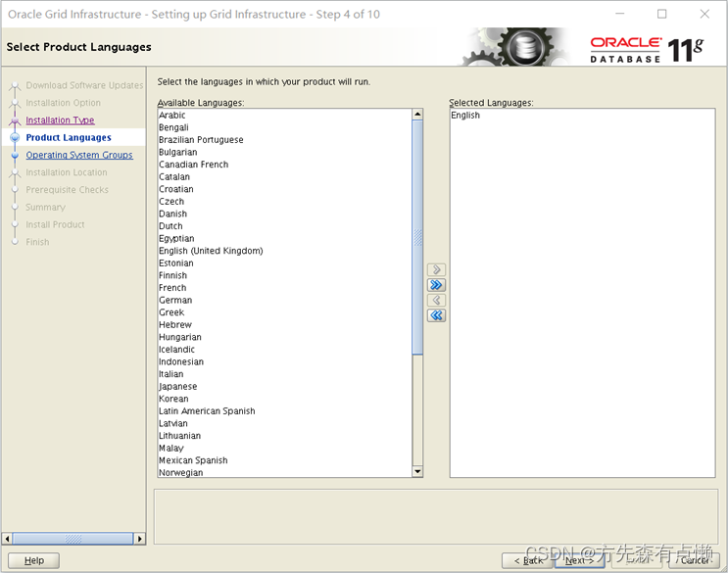728x573 pixels.
Task: Click the sidebar scroll left arrow
Action: pyautogui.click(x=7, y=539)
